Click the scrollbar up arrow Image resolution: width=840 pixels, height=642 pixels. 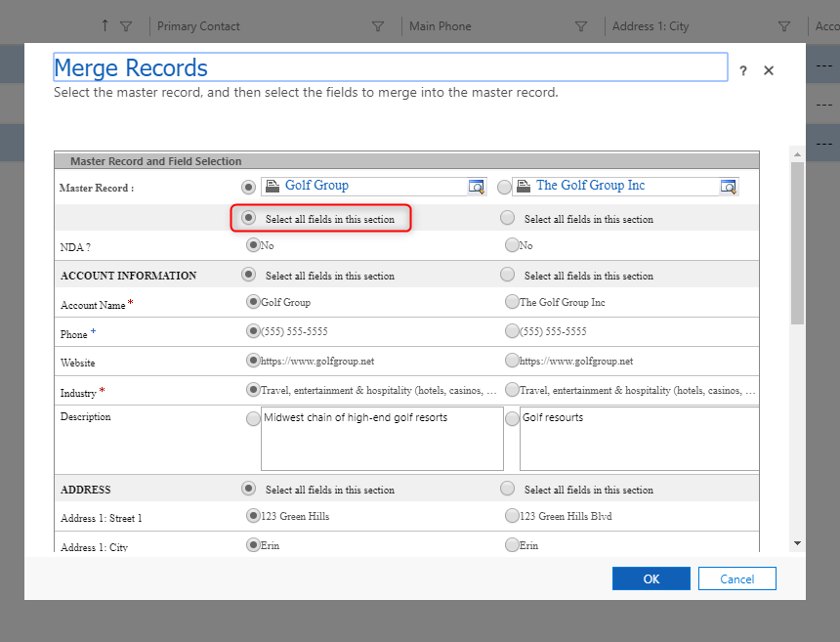click(x=797, y=154)
